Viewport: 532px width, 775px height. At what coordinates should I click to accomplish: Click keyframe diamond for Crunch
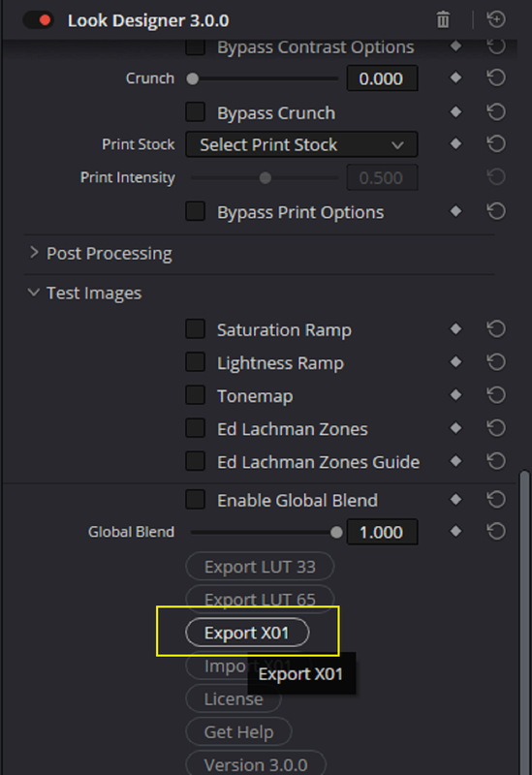click(x=455, y=77)
